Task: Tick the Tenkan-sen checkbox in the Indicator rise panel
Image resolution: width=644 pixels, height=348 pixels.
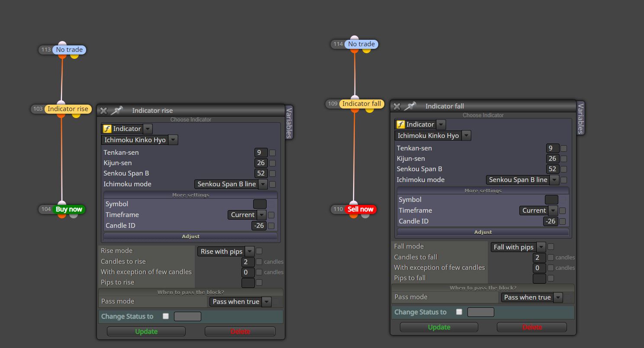Action: coord(272,153)
